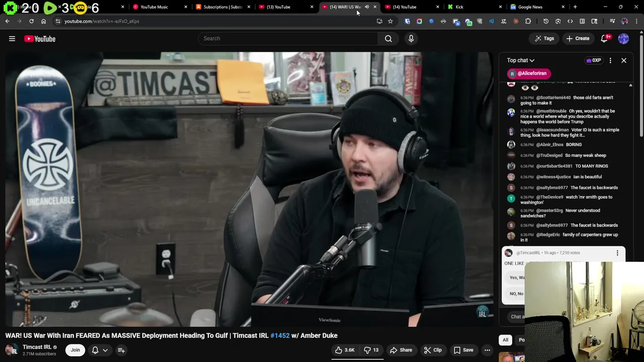Vote the 'Yes' poll option

(514, 278)
